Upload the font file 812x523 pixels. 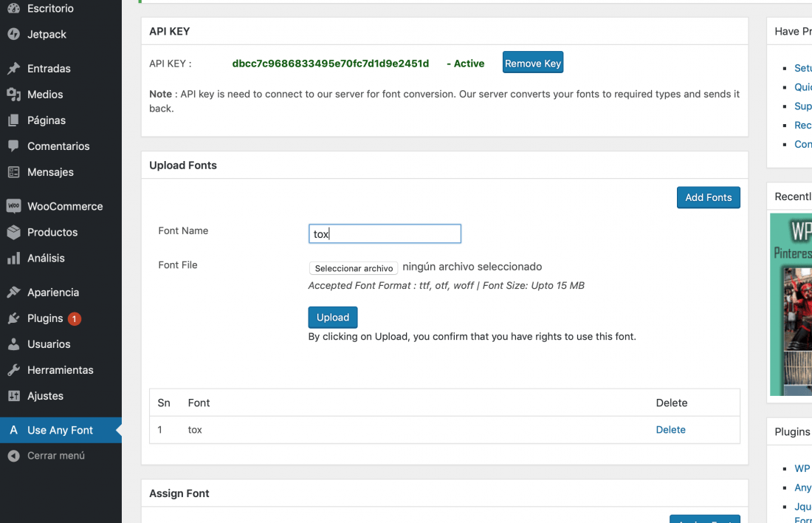332,317
